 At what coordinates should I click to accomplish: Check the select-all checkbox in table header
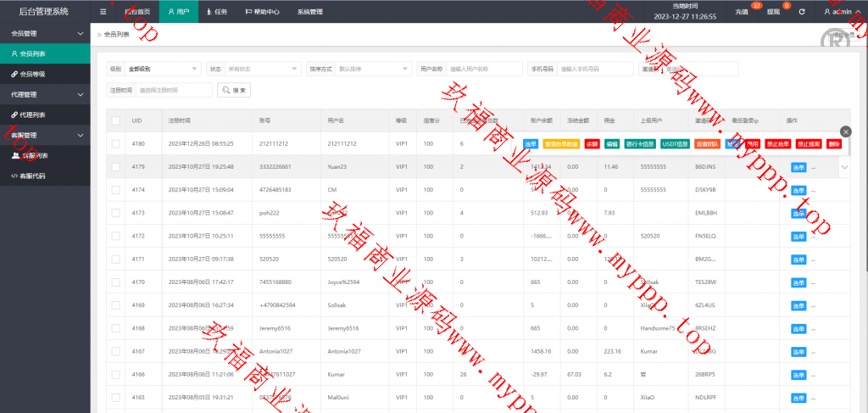115,121
